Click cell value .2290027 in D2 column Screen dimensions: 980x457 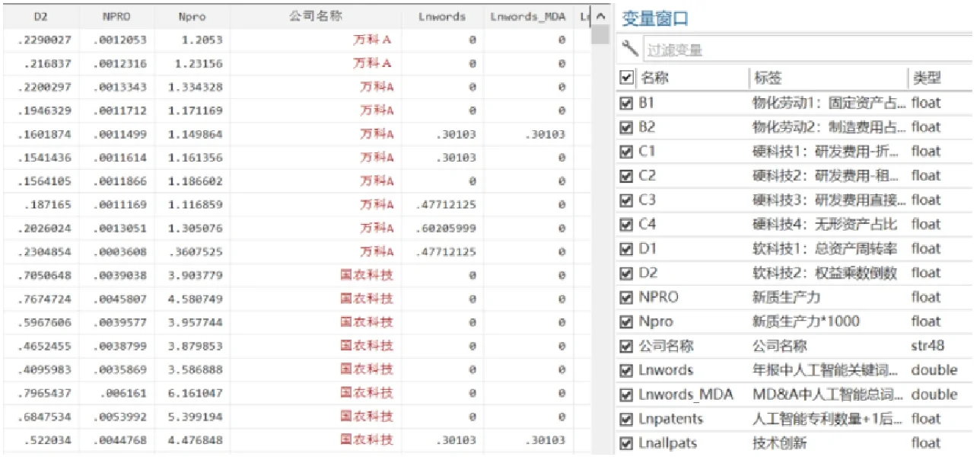click(x=44, y=40)
